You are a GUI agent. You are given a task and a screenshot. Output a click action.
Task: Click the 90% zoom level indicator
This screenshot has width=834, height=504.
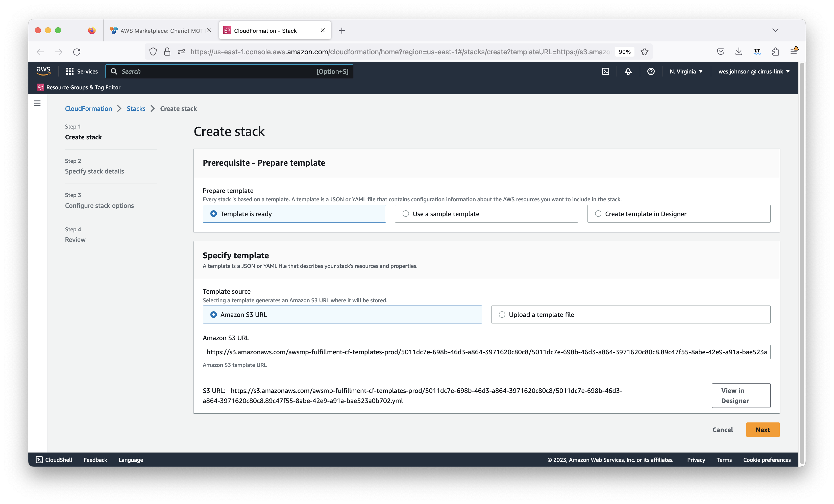click(x=624, y=52)
